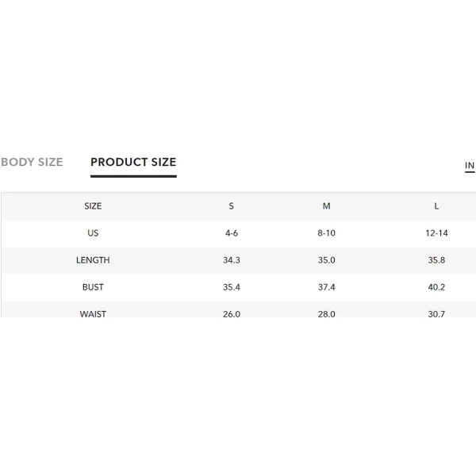Click the SIZE header cell

93,206
